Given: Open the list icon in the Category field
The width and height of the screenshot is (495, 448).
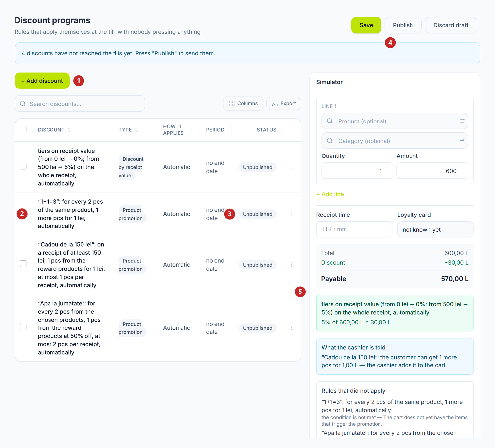Looking at the screenshot, I should pyautogui.click(x=462, y=141).
